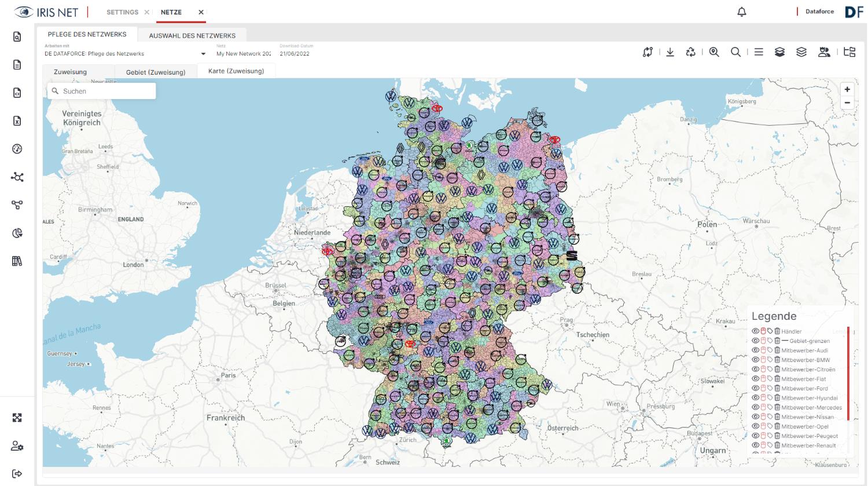The image size is (868, 486).
Task: Hide the Mitbewerber-BMW layer
Action: [755, 360]
